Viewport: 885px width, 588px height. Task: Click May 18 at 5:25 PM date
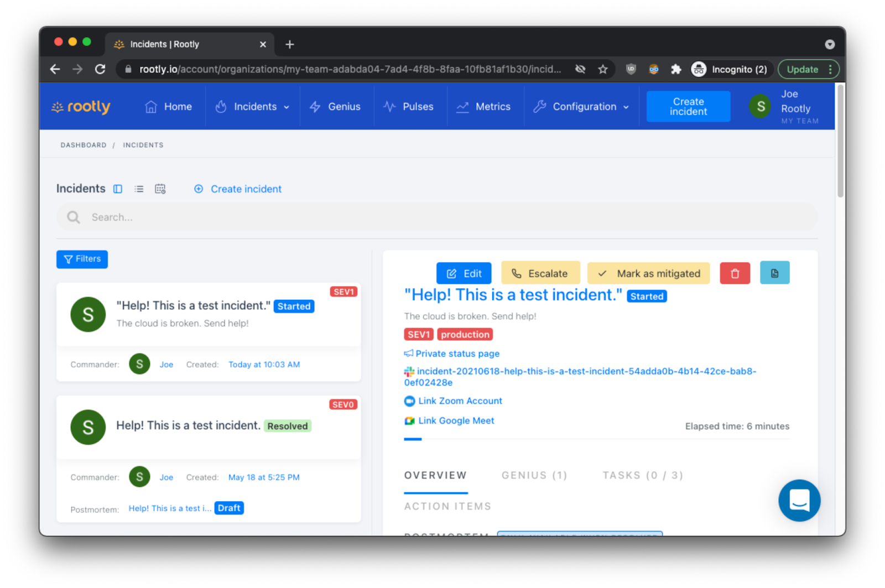pos(264,477)
